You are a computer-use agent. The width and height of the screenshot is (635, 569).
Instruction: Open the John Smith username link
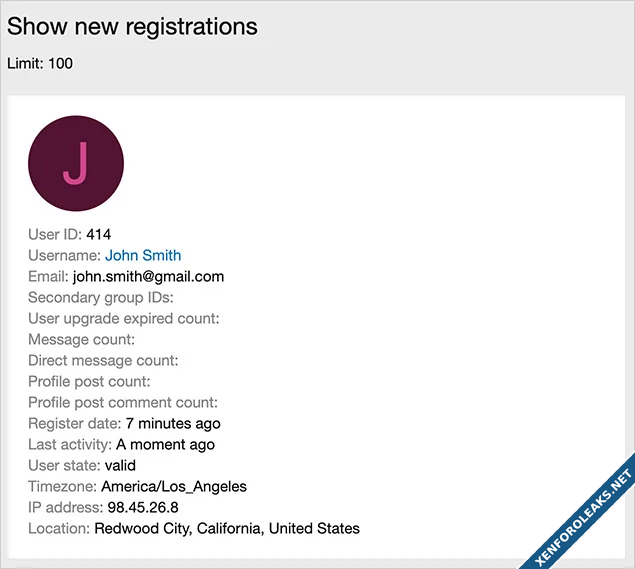[143, 256]
